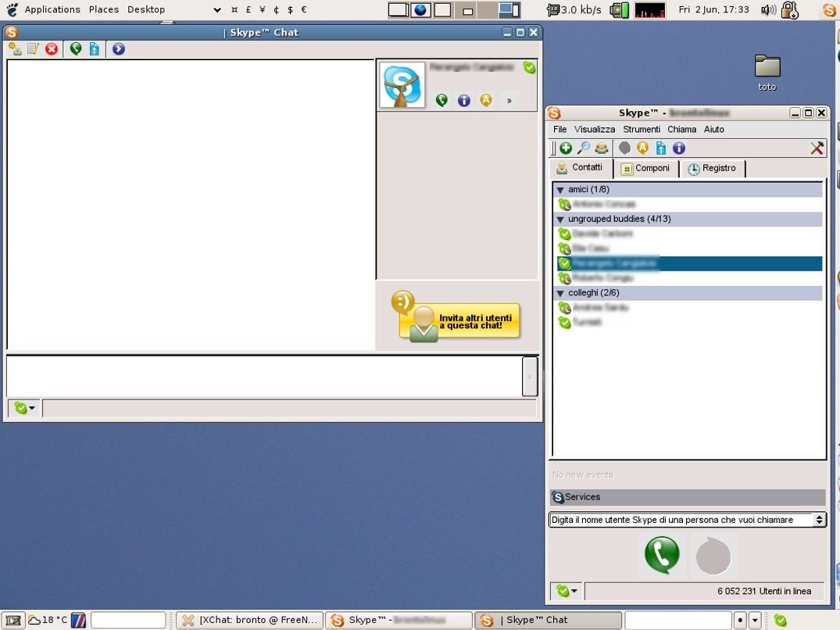
Task: Click into the chat message input field
Action: point(264,377)
